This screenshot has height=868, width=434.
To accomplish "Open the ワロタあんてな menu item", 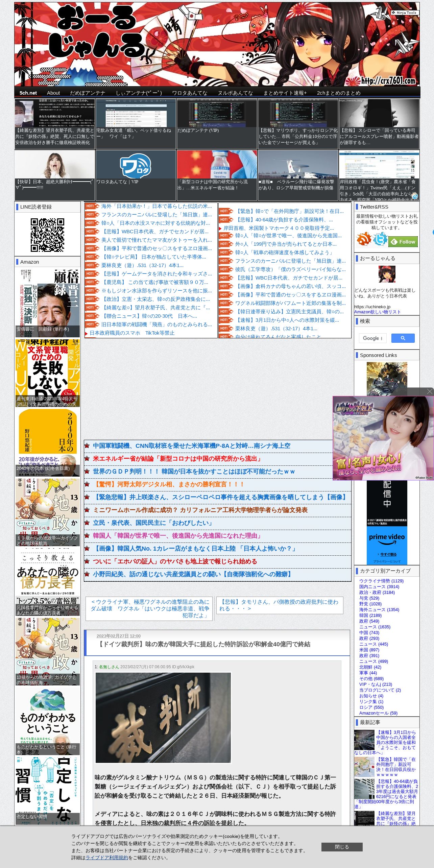I will click(190, 93).
